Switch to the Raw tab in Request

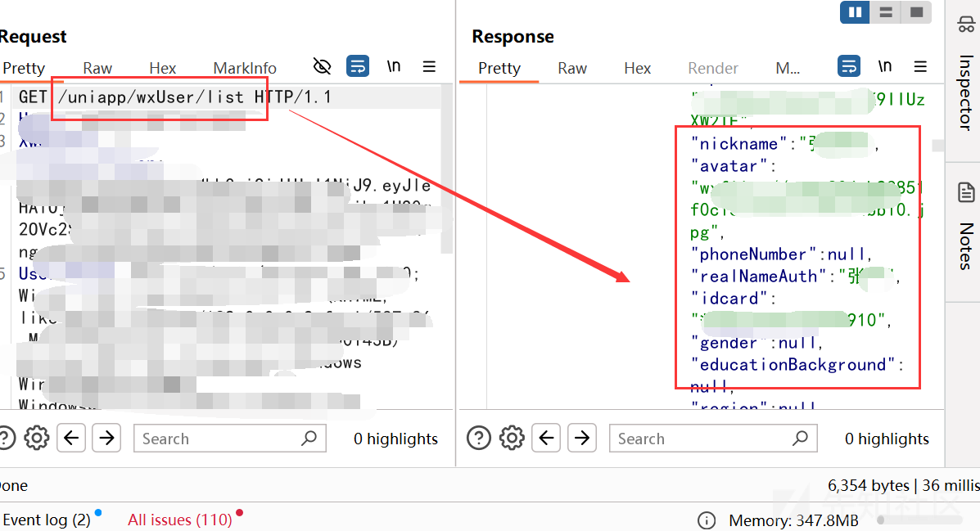pos(97,68)
